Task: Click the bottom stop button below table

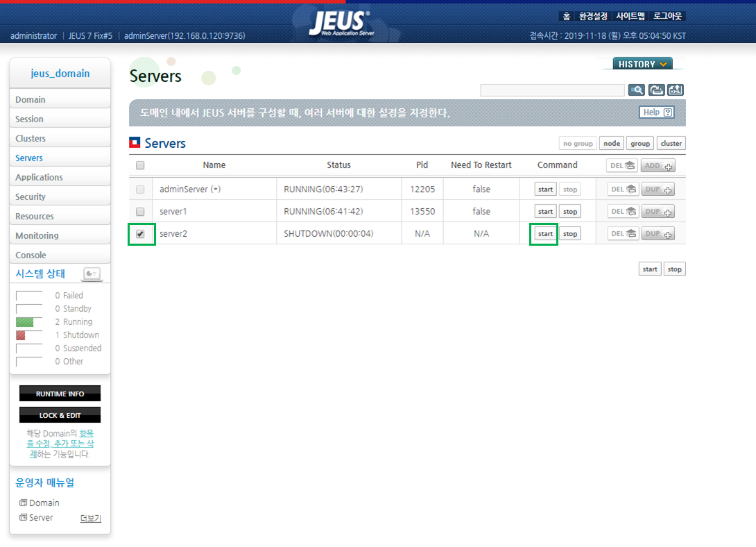Action: click(x=675, y=269)
